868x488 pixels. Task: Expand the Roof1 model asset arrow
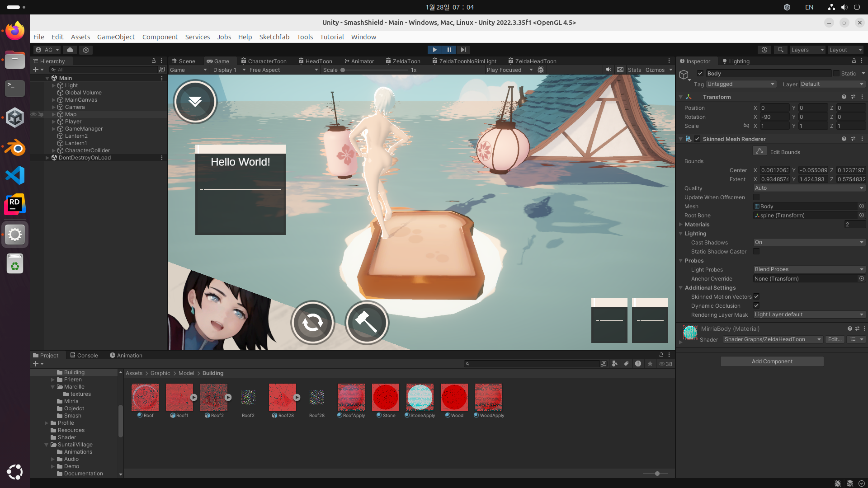[193, 398]
